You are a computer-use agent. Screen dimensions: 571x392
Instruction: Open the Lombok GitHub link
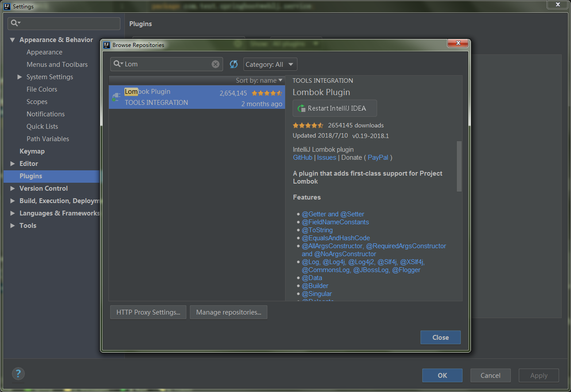303,158
